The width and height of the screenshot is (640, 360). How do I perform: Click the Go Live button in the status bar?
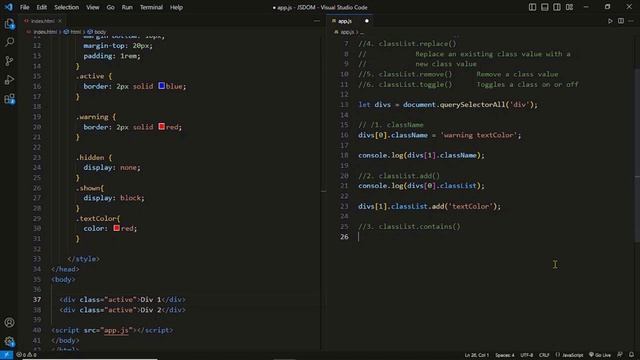600,355
